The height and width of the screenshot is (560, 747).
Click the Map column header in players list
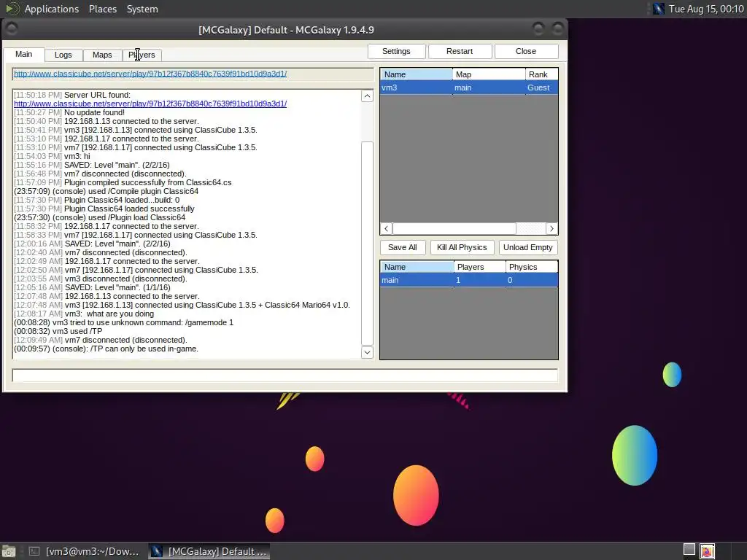coord(489,74)
